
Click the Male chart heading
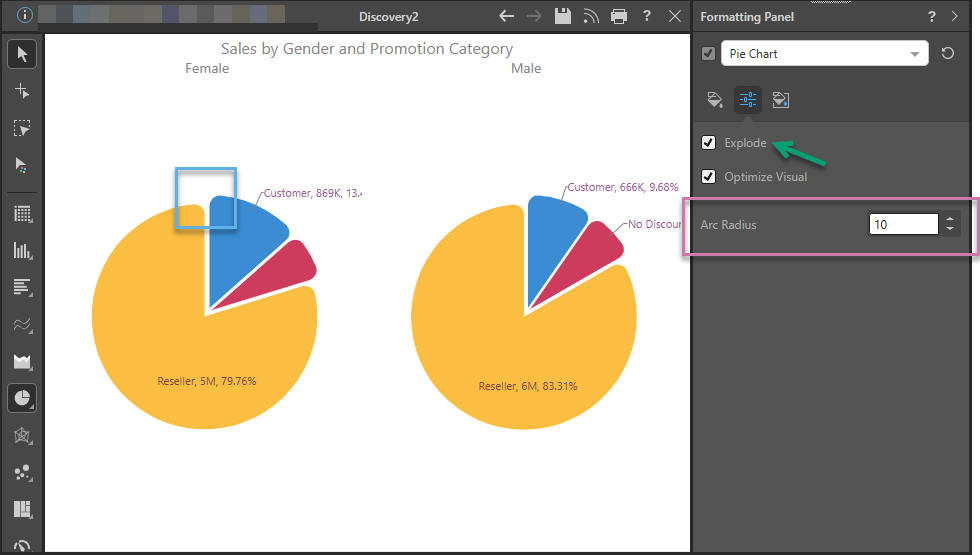[526, 69]
